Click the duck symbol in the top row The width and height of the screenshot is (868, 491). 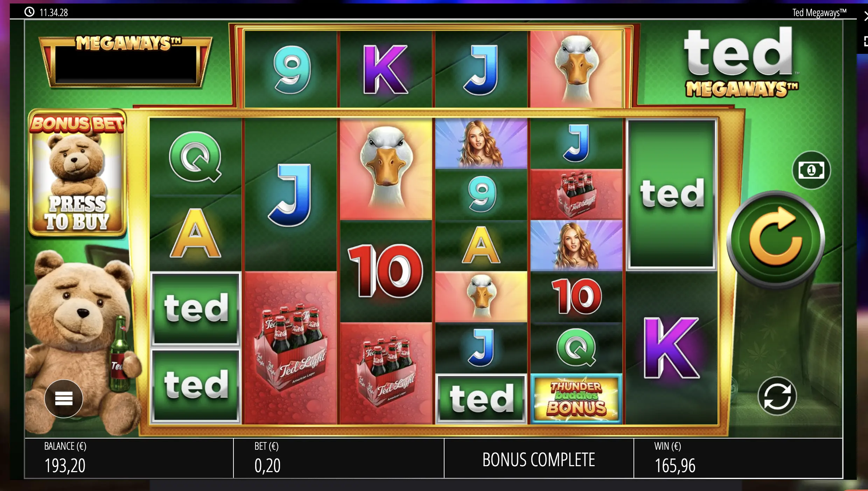click(576, 69)
